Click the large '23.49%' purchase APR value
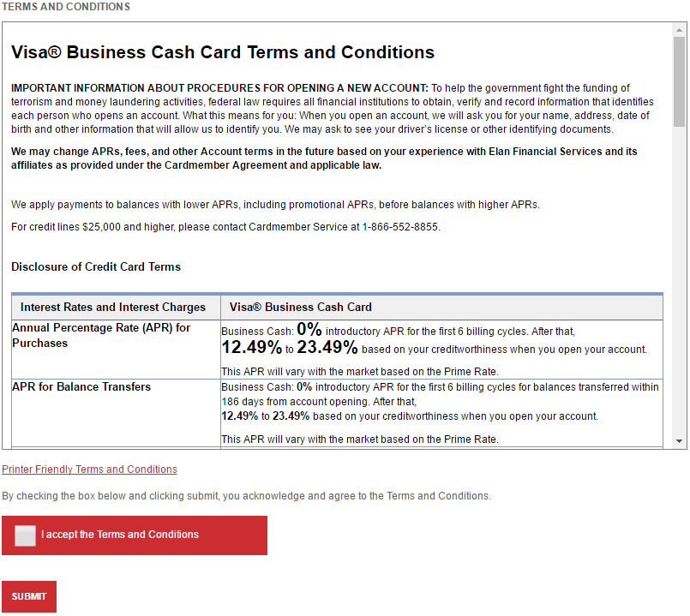690x616 pixels. pos(327,347)
